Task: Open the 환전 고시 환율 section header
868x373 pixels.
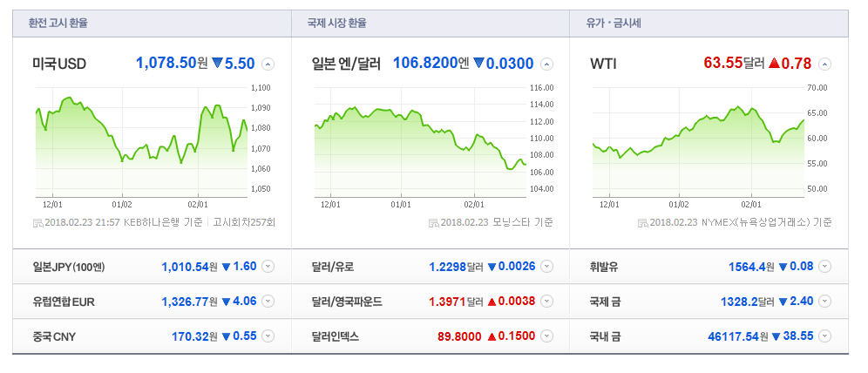Action: (58, 24)
